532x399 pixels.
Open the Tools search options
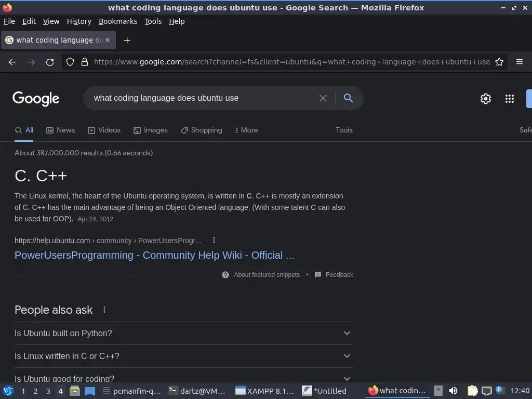coord(344,130)
